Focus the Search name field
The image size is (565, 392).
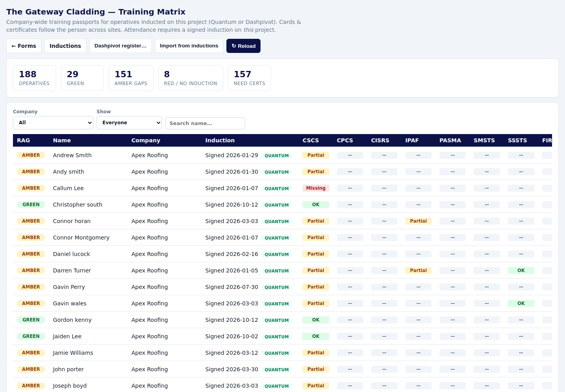[x=205, y=123]
